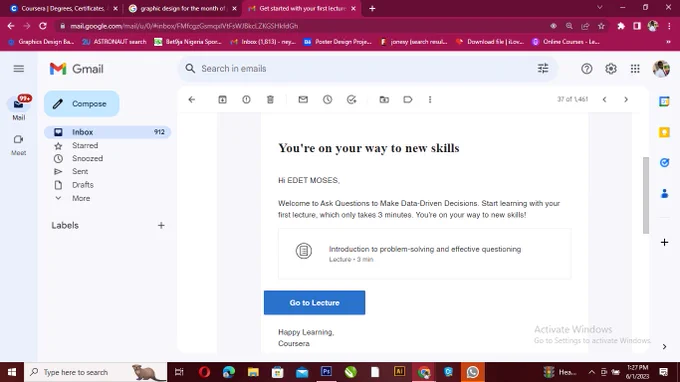Go back to inbox arrow
The width and height of the screenshot is (680, 382).
coord(192,99)
